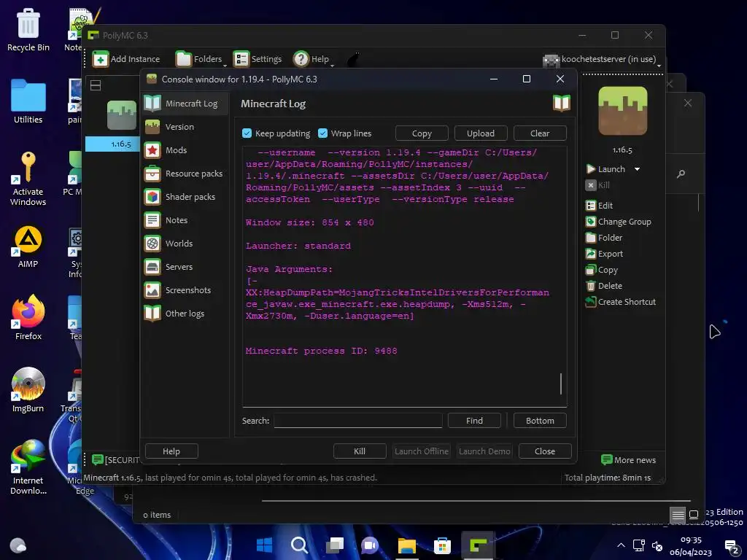Open the koochetestserver account dropdown

coord(602,60)
